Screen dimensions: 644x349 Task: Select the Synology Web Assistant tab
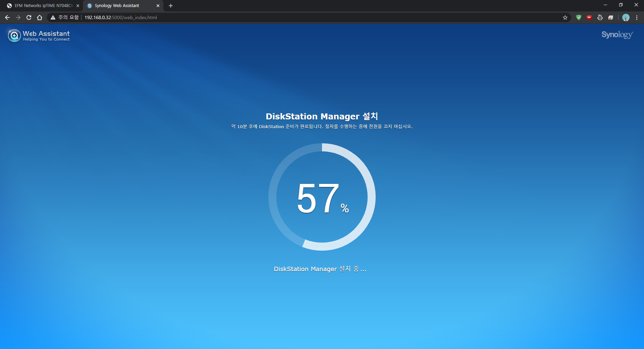[123, 6]
